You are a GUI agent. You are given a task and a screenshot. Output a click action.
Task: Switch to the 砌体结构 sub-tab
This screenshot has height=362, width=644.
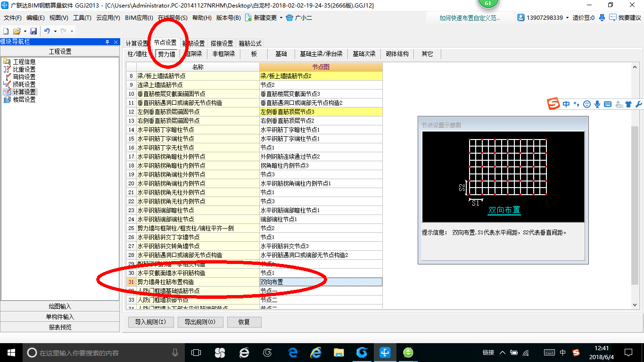[397, 54]
